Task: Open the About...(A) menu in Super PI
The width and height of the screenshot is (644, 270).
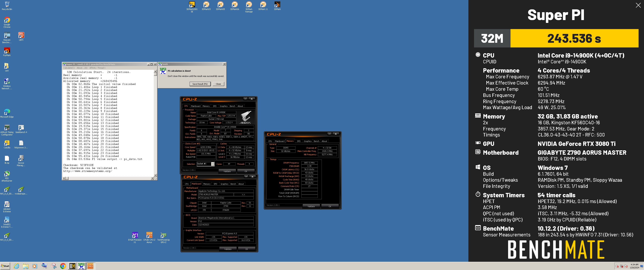Action: point(82,68)
